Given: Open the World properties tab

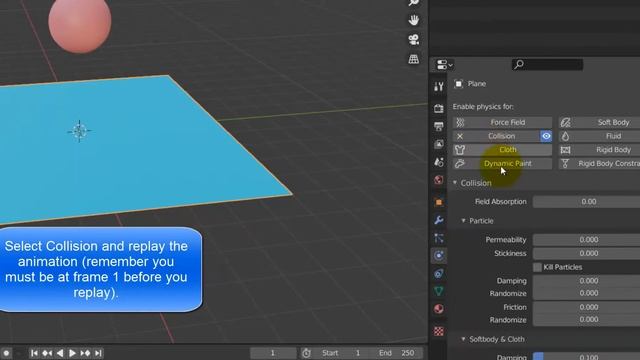Looking at the screenshot, I should coord(439,180).
